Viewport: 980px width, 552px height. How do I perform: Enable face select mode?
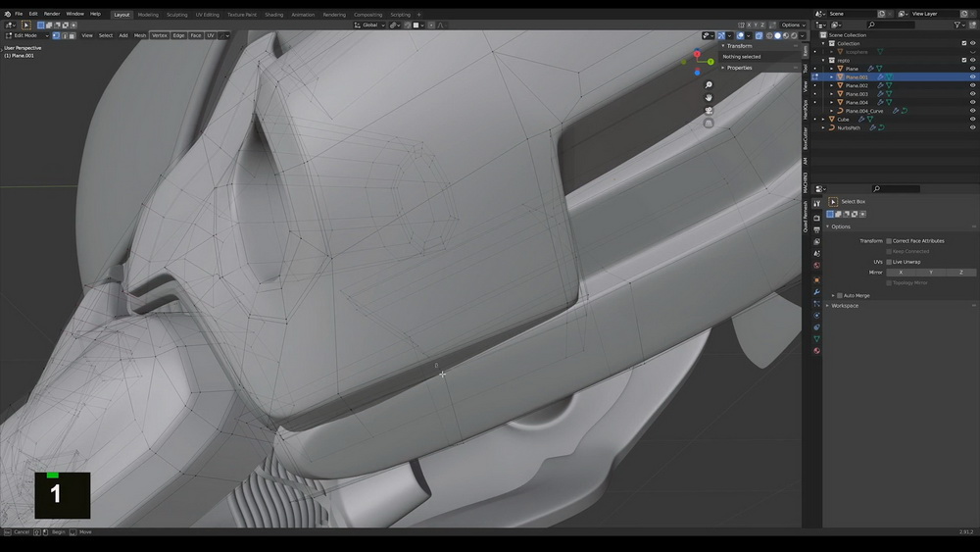click(x=72, y=35)
